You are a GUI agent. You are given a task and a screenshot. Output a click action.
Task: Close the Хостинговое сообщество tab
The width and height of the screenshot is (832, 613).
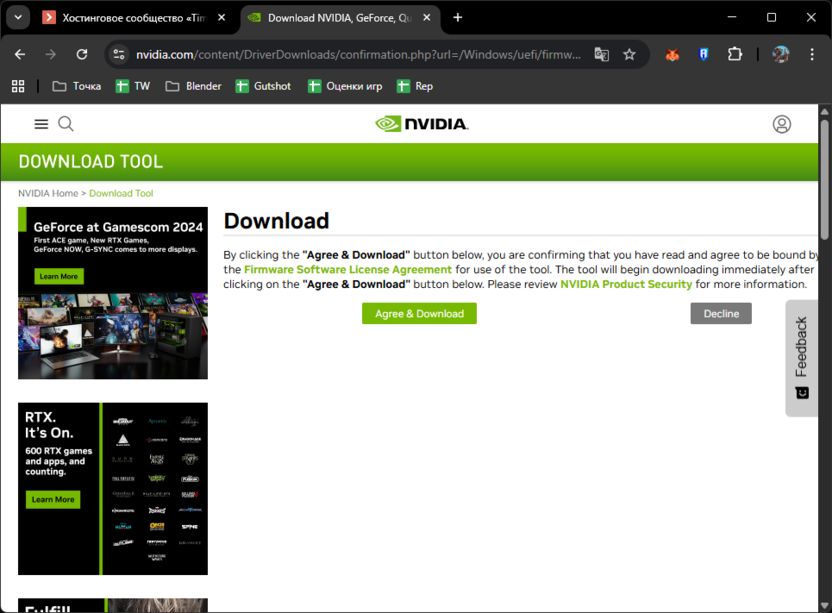(222, 18)
